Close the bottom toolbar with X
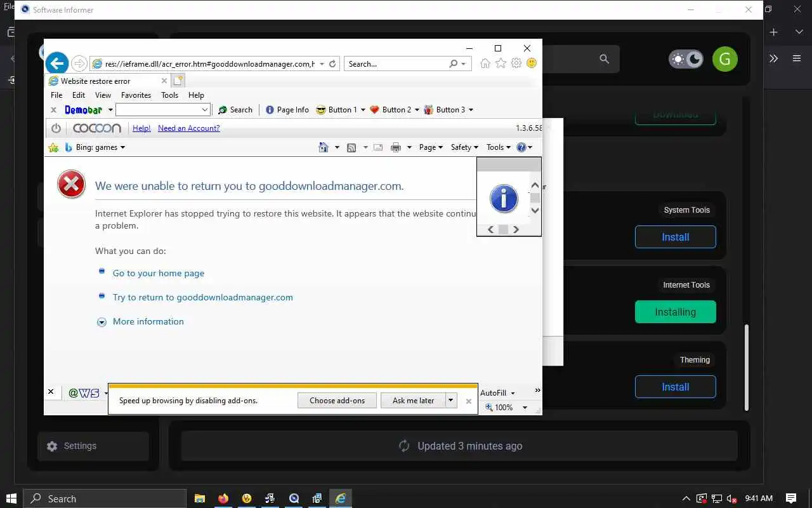The height and width of the screenshot is (508, 812). click(51, 392)
